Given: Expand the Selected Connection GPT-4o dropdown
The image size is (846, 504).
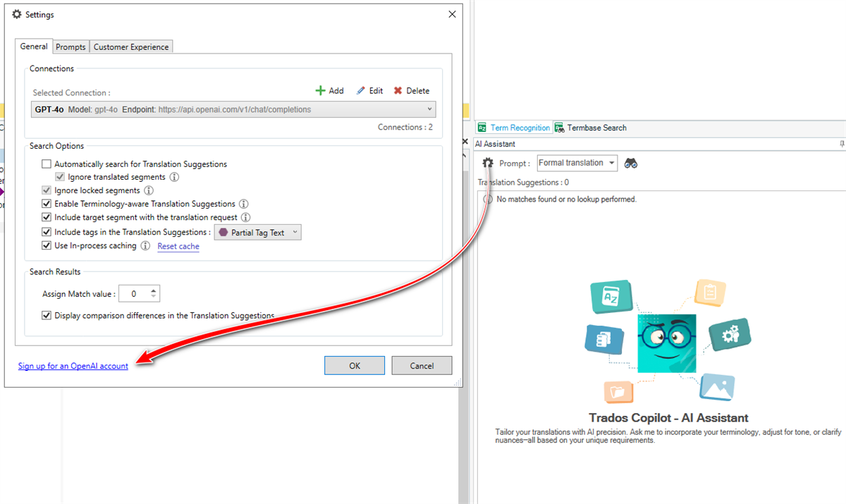Looking at the screenshot, I should point(429,109).
